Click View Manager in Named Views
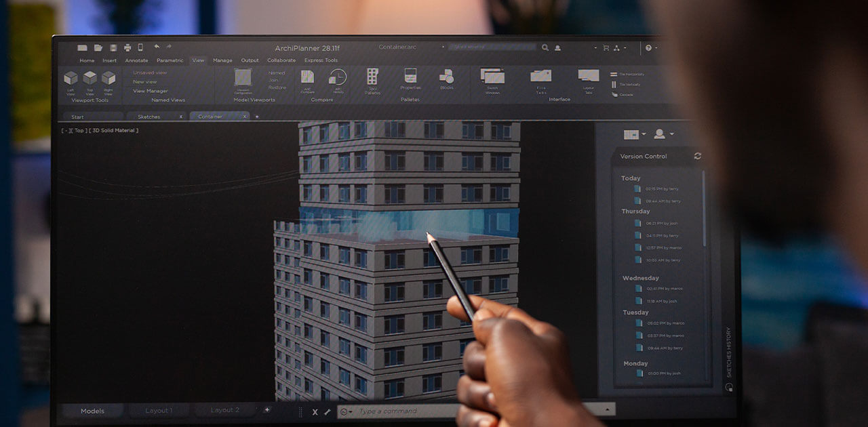 tap(150, 91)
